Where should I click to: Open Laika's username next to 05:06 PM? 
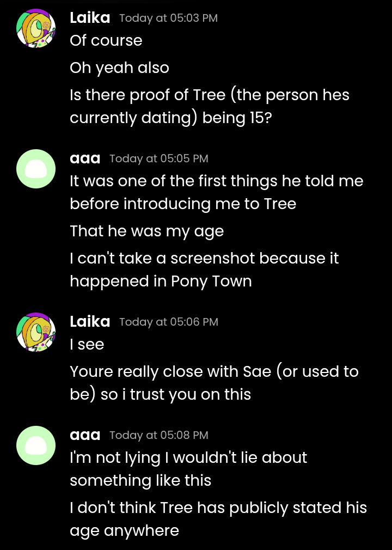click(90, 321)
